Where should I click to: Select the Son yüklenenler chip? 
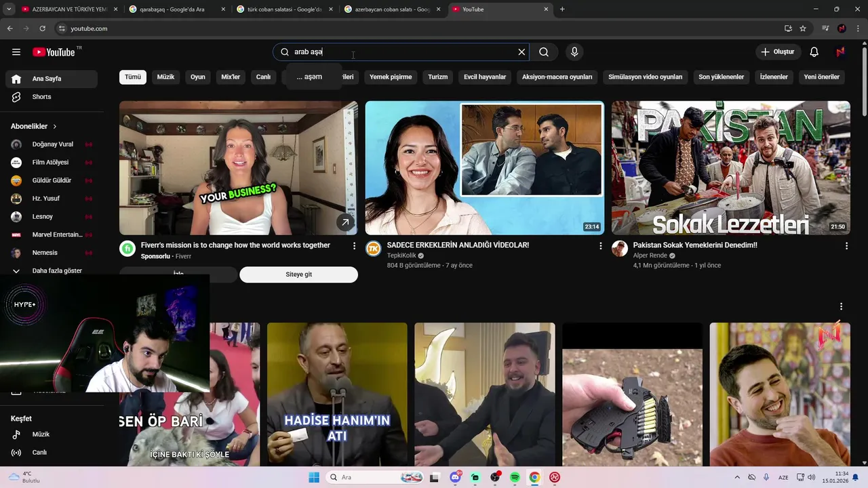722,77
